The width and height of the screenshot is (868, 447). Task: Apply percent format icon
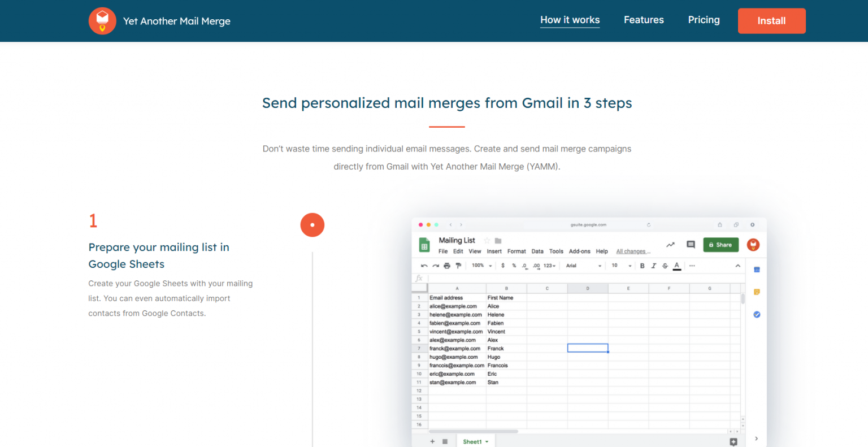[513, 266]
